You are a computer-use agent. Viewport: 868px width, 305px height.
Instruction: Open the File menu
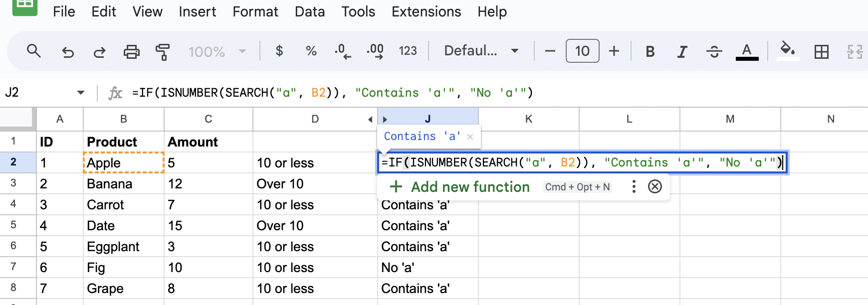pyautogui.click(x=64, y=11)
